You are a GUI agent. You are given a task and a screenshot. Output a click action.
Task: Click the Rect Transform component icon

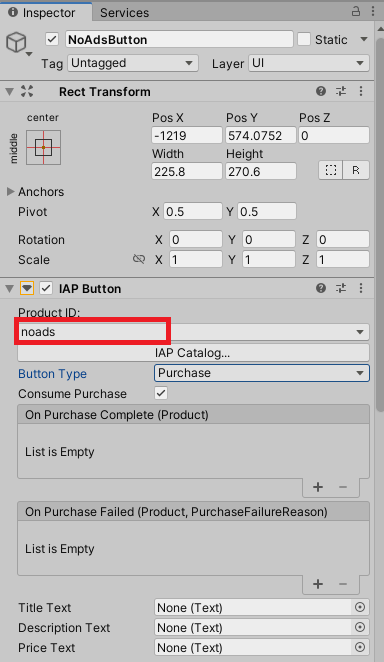27,91
